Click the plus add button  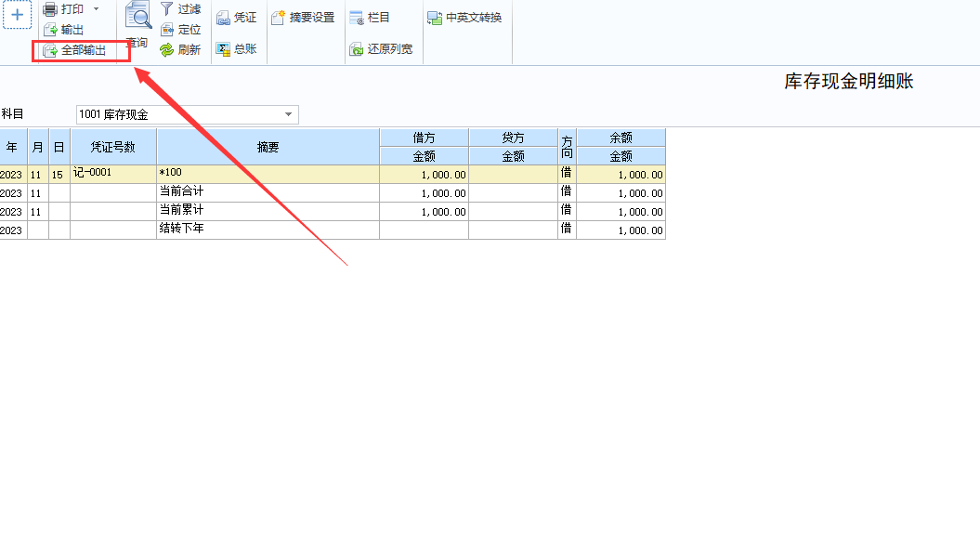[17, 15]
